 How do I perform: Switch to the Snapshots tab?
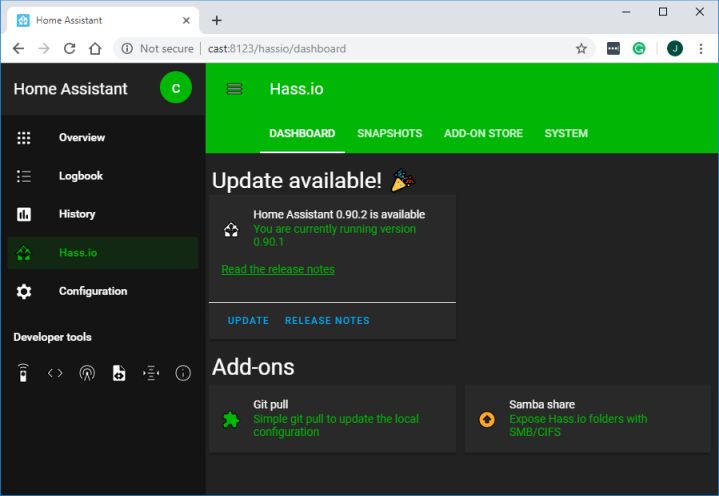[390, 133]
